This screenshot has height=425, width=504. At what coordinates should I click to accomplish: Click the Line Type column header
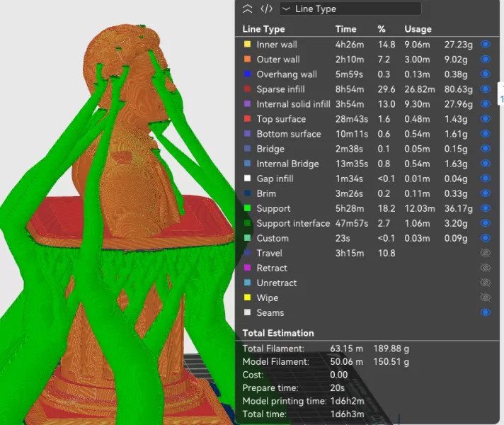click(263, 29)
